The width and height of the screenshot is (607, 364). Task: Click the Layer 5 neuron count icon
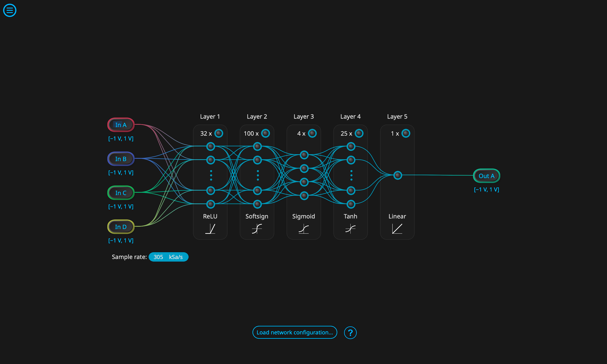[406, 133]
